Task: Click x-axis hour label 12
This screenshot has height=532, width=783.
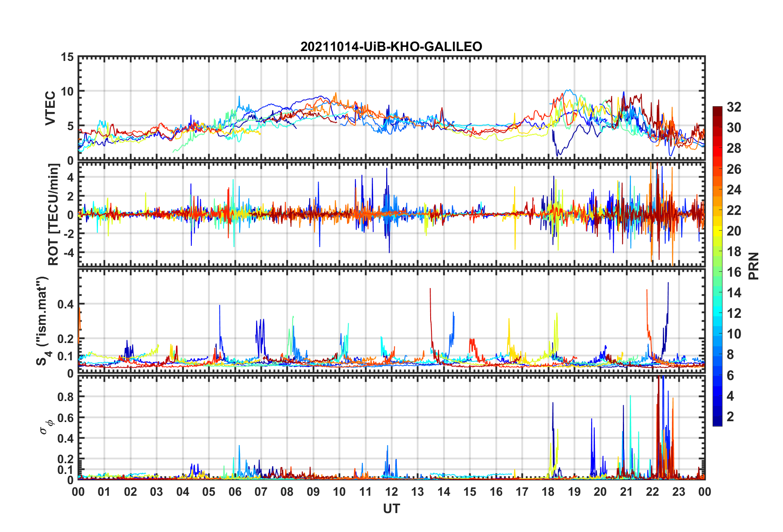Action: 391,492
